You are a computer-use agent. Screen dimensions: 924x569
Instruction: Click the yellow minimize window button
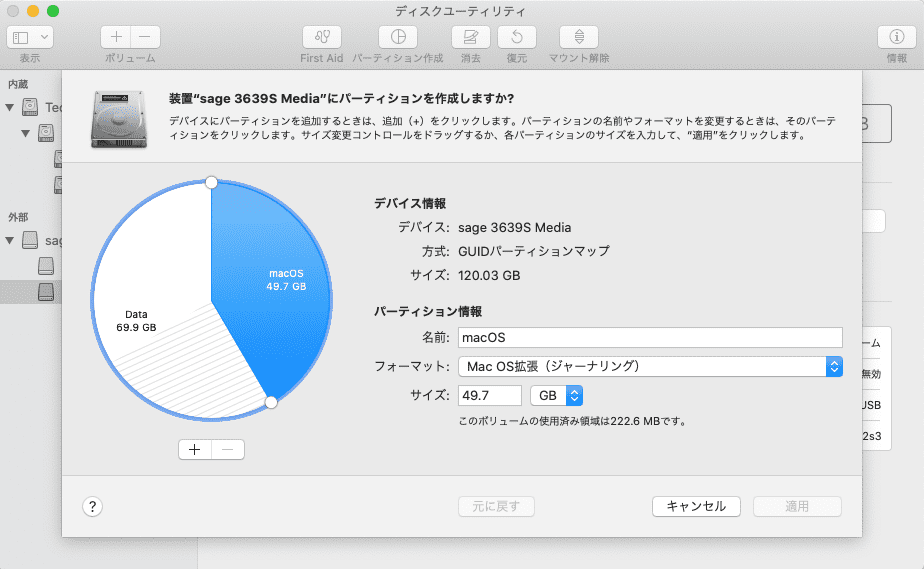[x=33, y=11]
